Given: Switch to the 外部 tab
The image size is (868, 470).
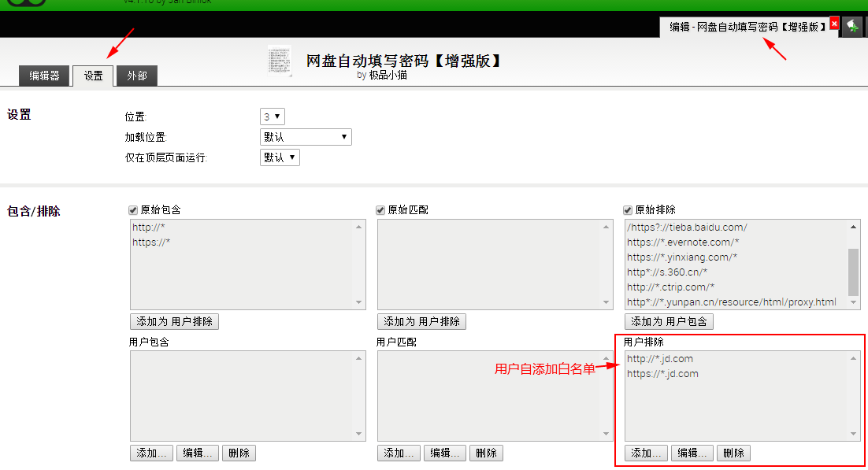Looking at the screenshot, I should pyautogui.click(x=137, y=76).
